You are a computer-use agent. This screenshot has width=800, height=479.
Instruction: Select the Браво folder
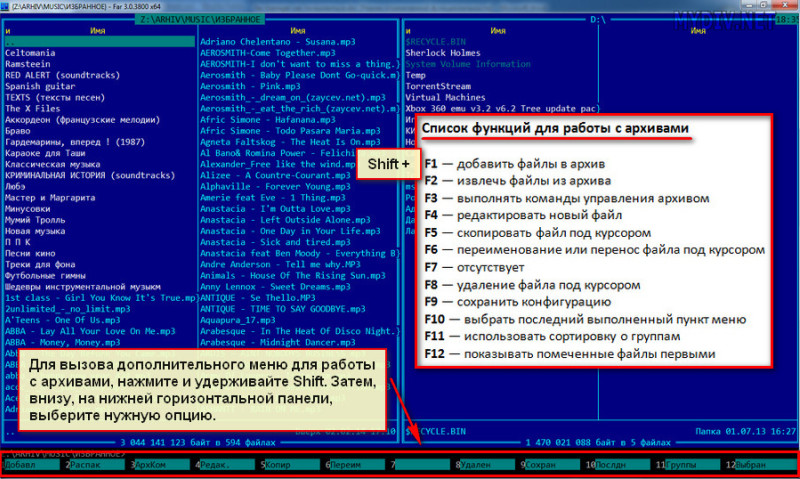(x=17, y=131)
